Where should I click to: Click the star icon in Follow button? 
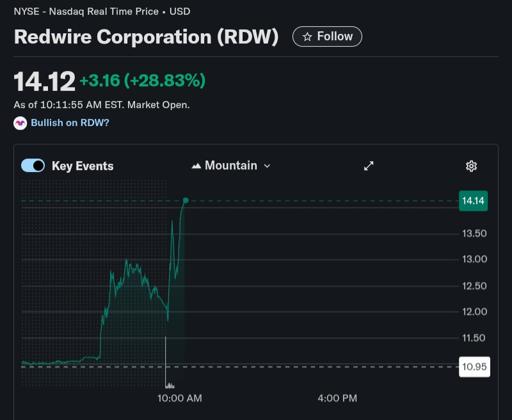(x=307, y=36)
